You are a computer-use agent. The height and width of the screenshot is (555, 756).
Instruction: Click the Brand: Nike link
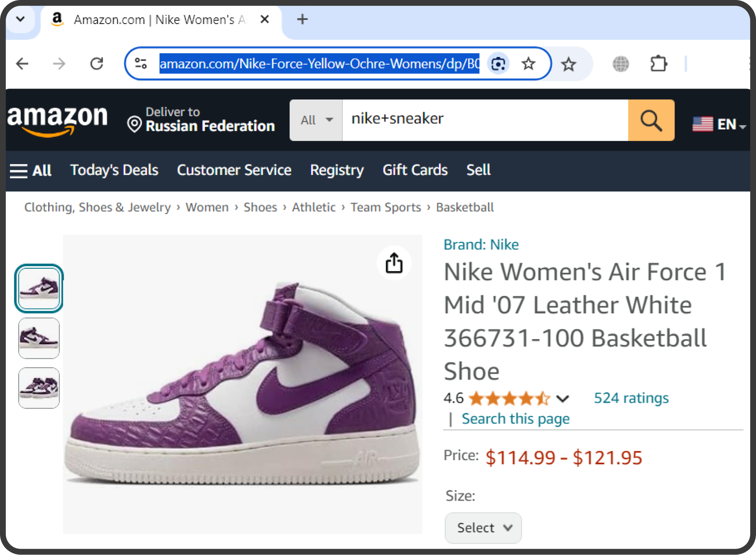[x=481, y=245]
